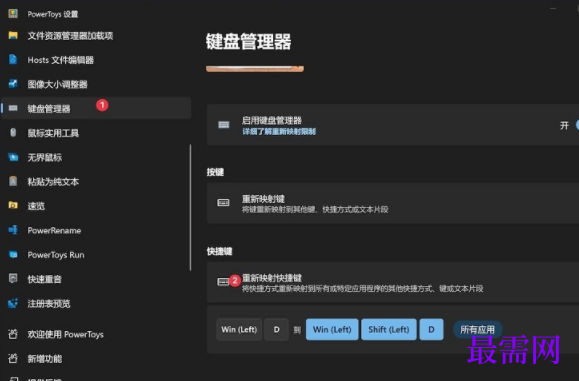Click the mouse utilities icon

point(13,133)
